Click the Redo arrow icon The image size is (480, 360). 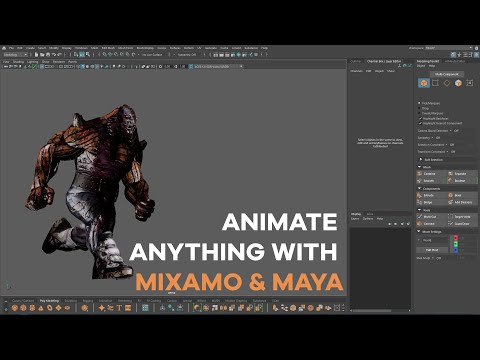click(59, 54)
